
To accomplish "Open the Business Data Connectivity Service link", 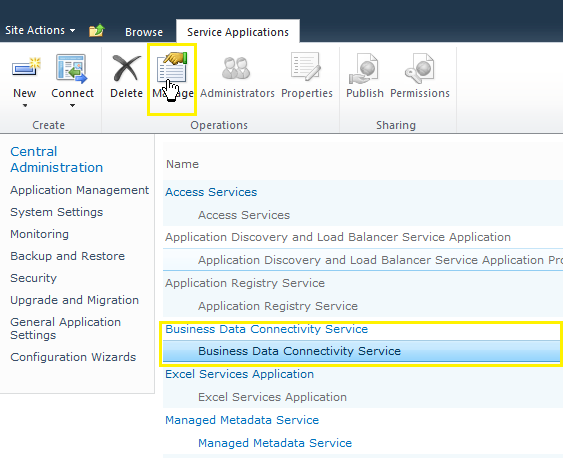I will 266,329.
